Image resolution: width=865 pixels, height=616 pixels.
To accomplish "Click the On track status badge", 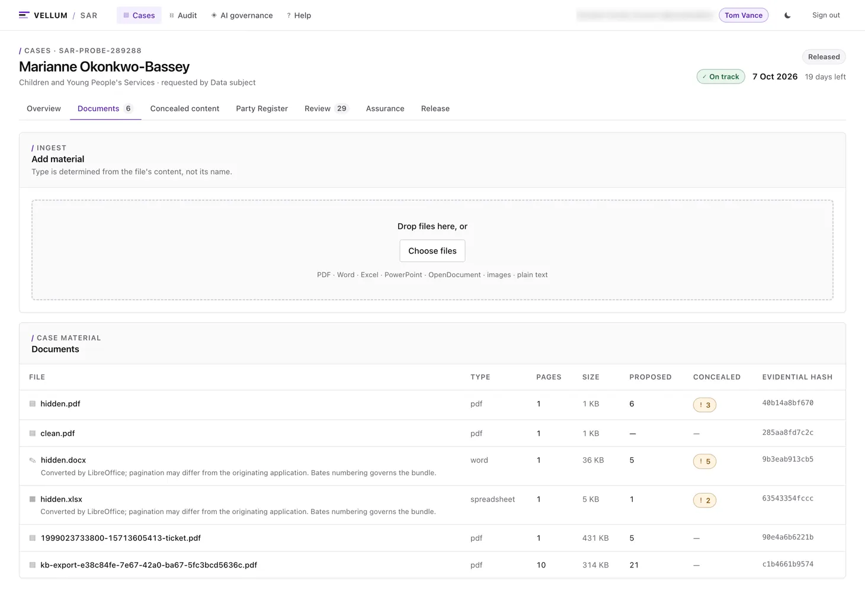I will pyautogui.click(x=720, y=77).
